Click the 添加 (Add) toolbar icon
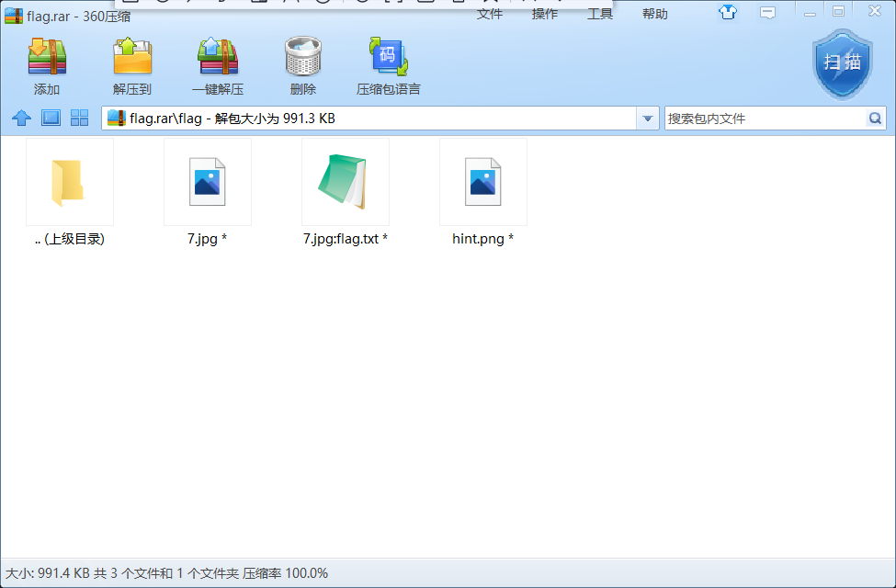This screenshot has width=896, height=588. tap(47, 56)
